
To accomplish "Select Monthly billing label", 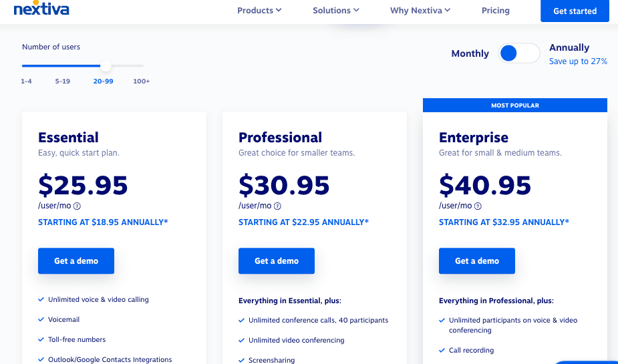I will coord(470,53).
